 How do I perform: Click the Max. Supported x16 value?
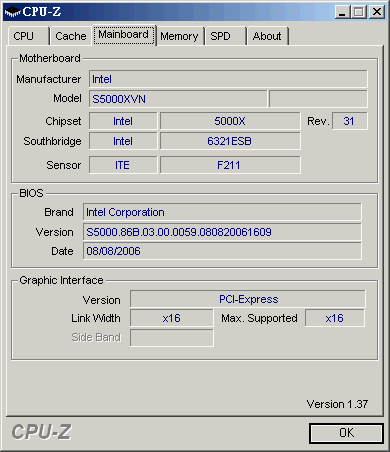(x=335, y=318)
